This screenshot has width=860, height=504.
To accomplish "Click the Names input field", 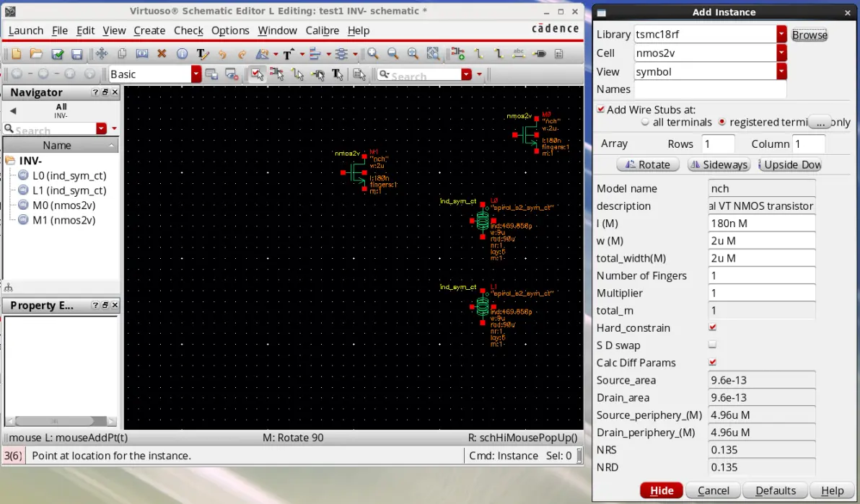I will pyautogui.click(x=710, y=89).
